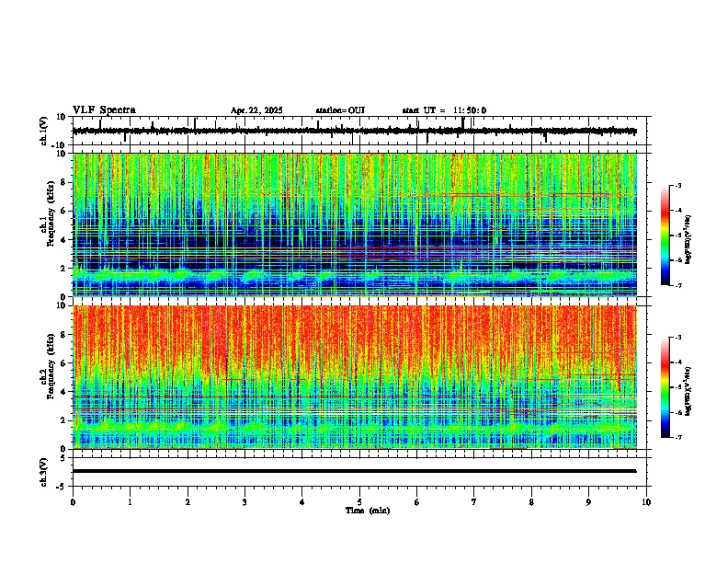
Task: Click the ch.2 color scale bar
Action: (665, 387)
